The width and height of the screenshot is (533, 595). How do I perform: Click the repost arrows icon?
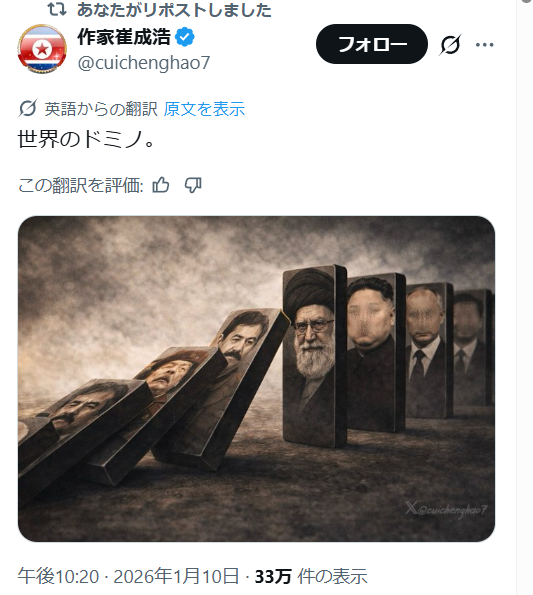pyautogui.click(x=57, y=9)
